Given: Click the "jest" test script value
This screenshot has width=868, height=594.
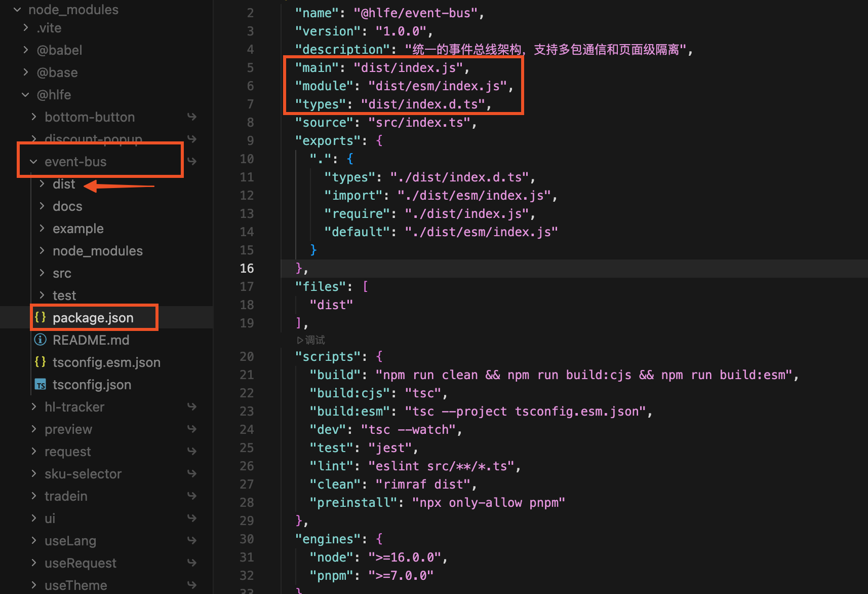Looking at the screenshot, I should pos(390,448).
